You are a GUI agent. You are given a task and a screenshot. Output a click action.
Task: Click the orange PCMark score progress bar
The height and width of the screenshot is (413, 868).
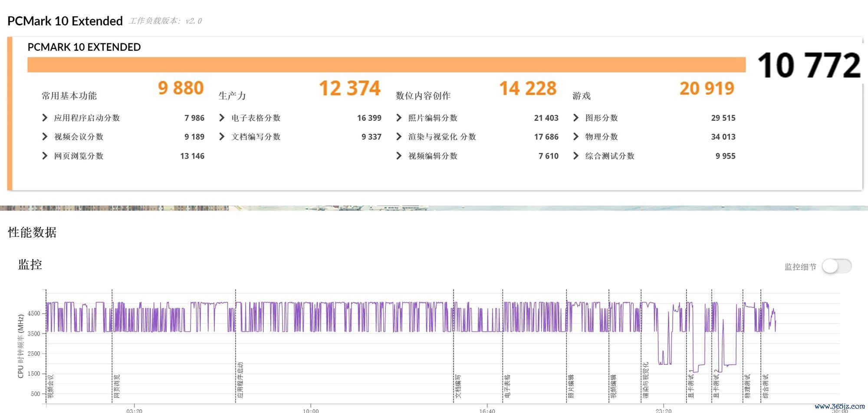point(386,65)
